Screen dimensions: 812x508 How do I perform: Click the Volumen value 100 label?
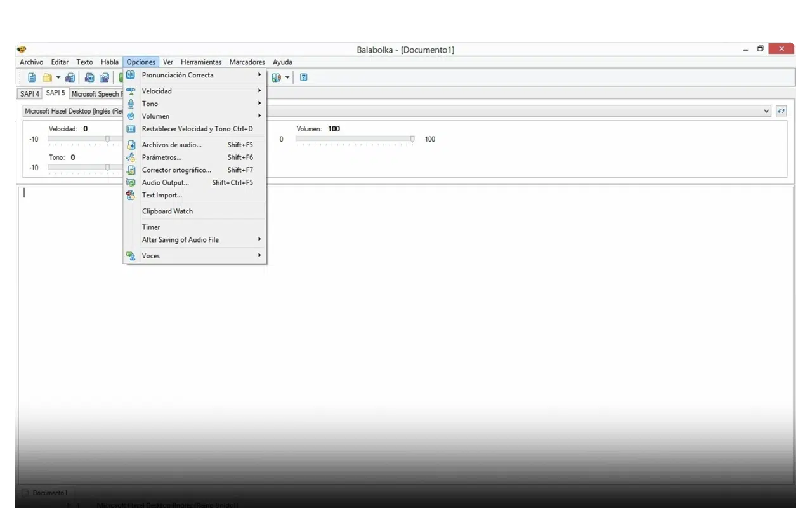click(x=334, y=129)
